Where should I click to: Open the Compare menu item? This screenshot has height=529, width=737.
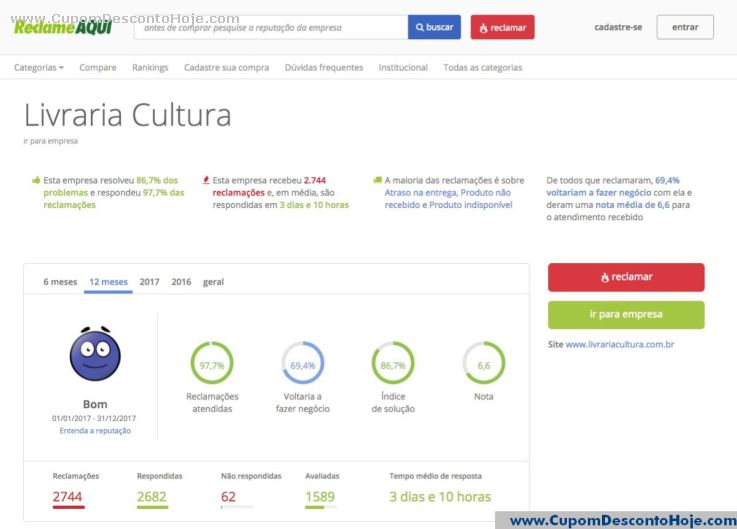point(98,67)
